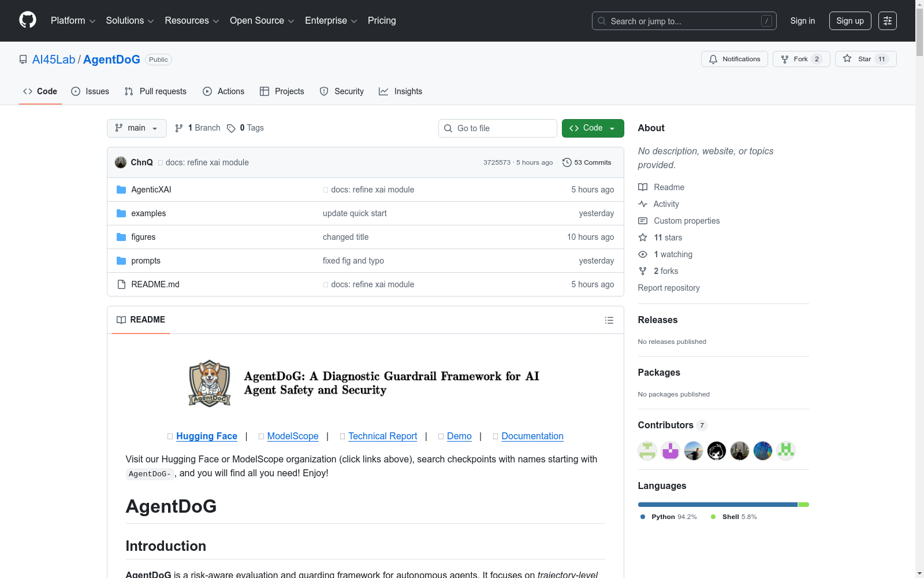Open the Hugging Face link
Image resolution: width=924 pixels, height=578 pixels.
tap(207, 436)
